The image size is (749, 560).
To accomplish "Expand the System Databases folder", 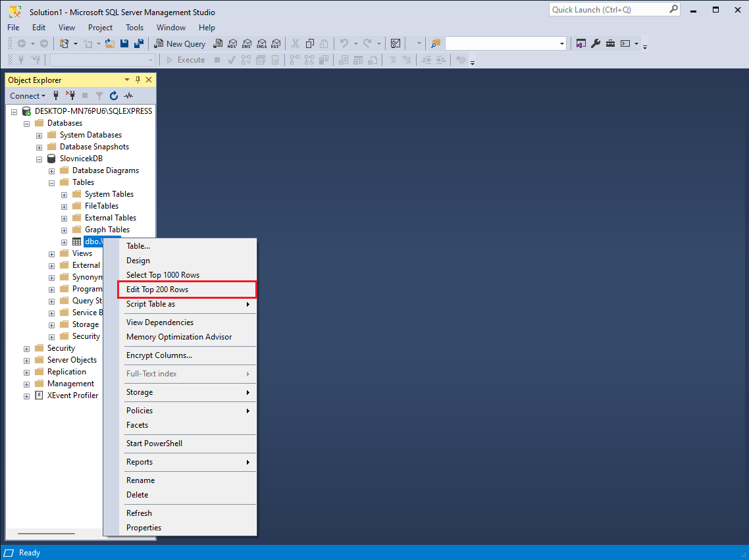I will pyautogui.click(x=39, y=135).
